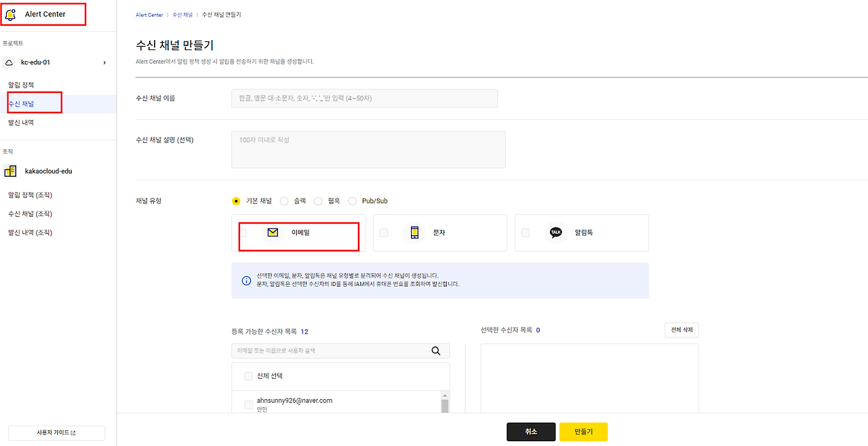Click the 취소 button
This screenshot has height=446, width=868.
(x=531, y=432)
